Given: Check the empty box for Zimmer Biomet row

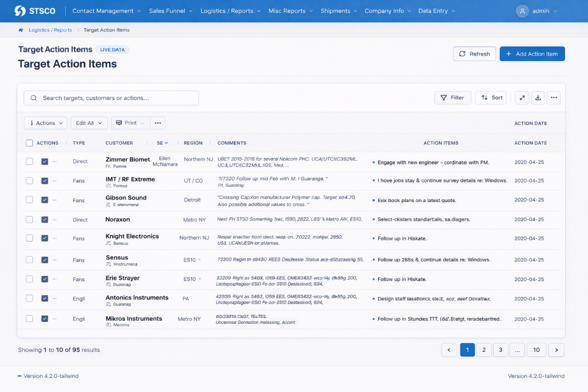Looking at the screenshot, I should (x=29, y=161).
